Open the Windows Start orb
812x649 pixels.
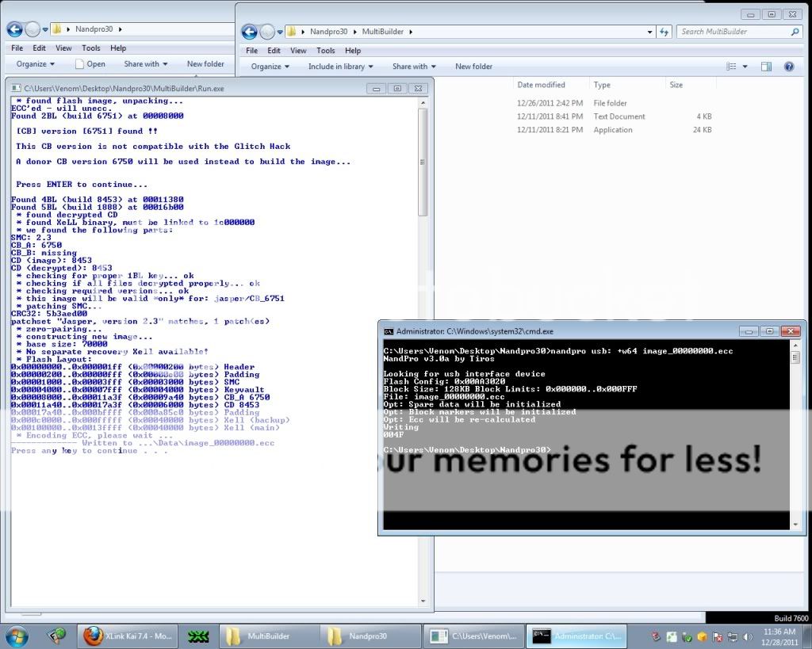click(x=17, y=635)
